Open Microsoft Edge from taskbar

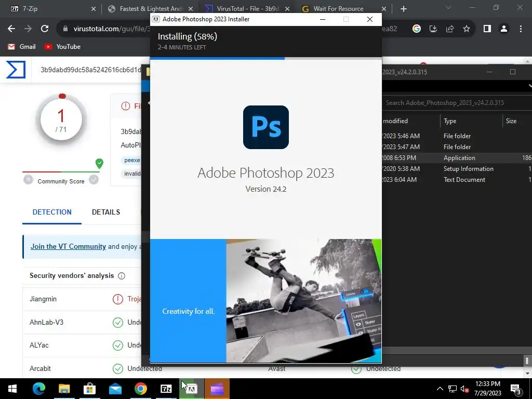(x=38, y=389)
